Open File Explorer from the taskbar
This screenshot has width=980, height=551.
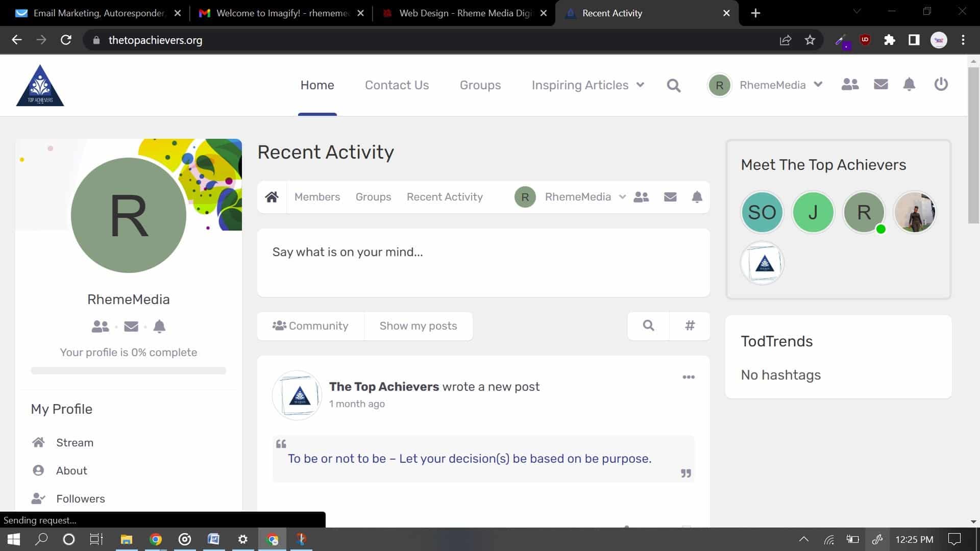pyautogui.click(x=126, y=539)
